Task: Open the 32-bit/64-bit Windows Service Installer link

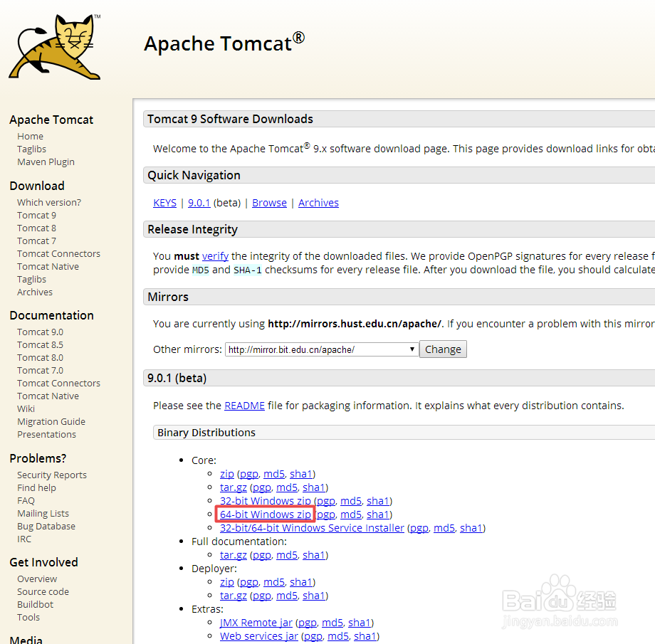Action: 311,527
